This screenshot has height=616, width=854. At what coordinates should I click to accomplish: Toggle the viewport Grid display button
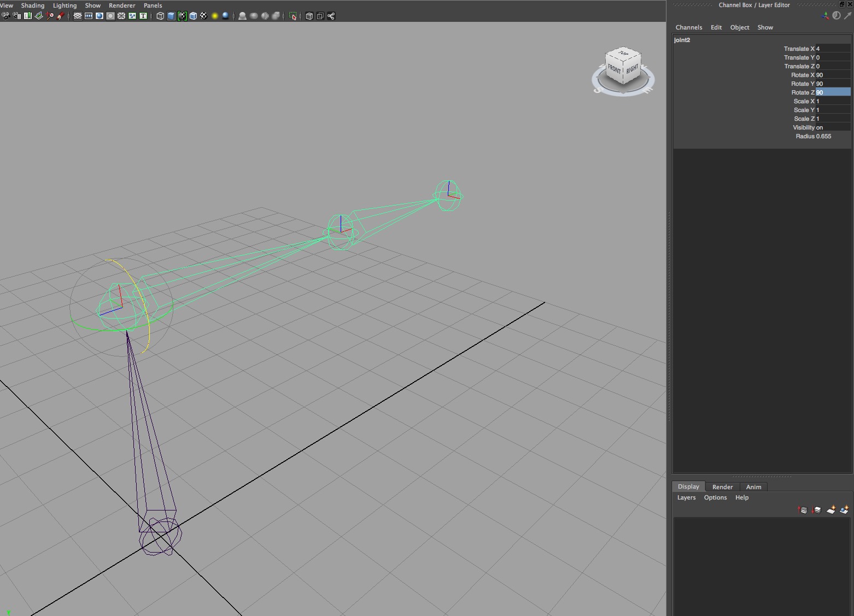click(x=78, y=16)
